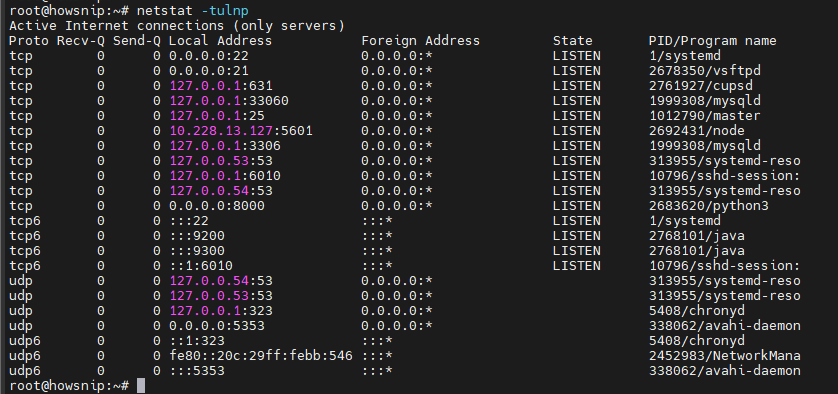Click 1/systemd on the 0.0.0.0:22 row

click(x=685, y=56)
